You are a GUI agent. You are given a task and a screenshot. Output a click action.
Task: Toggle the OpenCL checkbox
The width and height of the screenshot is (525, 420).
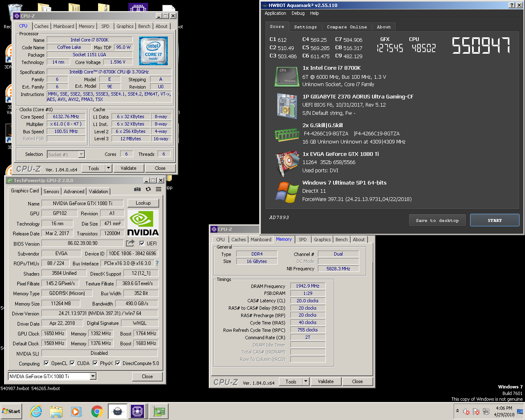(46, 363)
